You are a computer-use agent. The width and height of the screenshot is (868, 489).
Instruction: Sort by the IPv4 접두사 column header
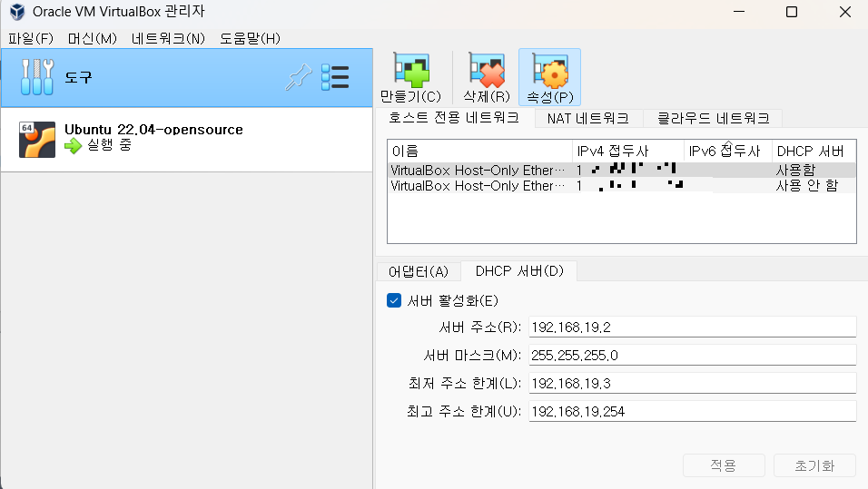tap(628, 151)
